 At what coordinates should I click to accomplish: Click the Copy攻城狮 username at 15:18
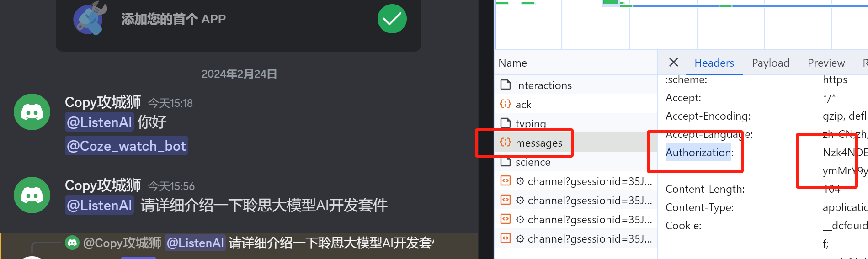pyautogui.click(x=103, y=102)
